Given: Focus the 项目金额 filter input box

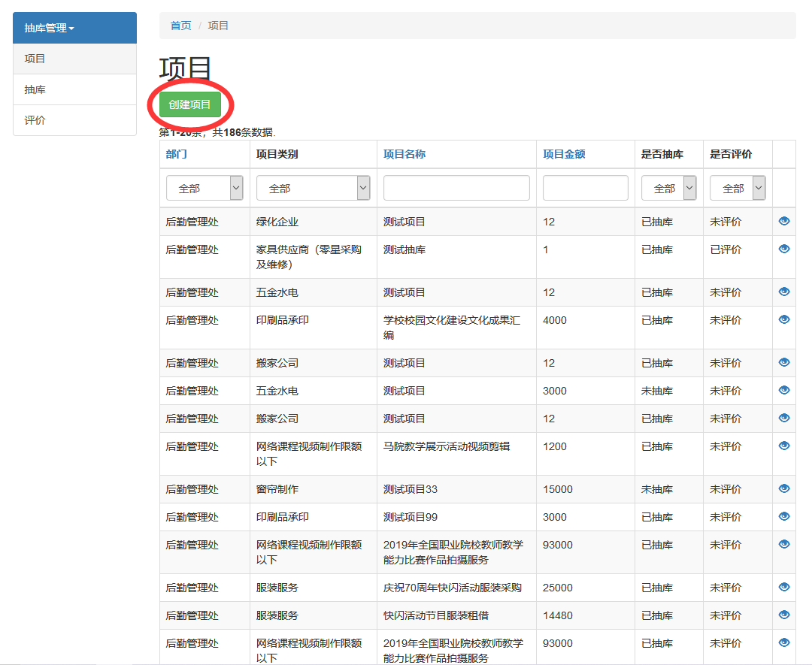Looking at the screenshot, I should pyautogui.click(x=585, y=188).
